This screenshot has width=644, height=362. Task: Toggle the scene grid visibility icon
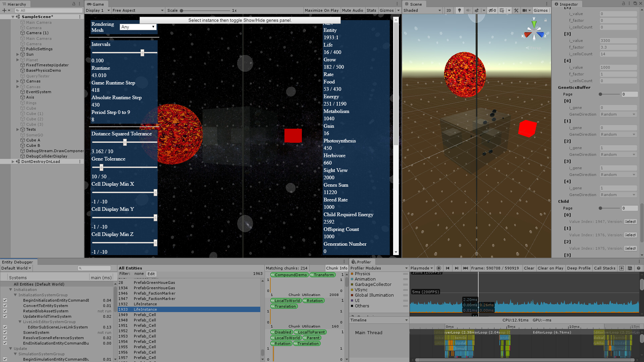(x=502, y=10)
